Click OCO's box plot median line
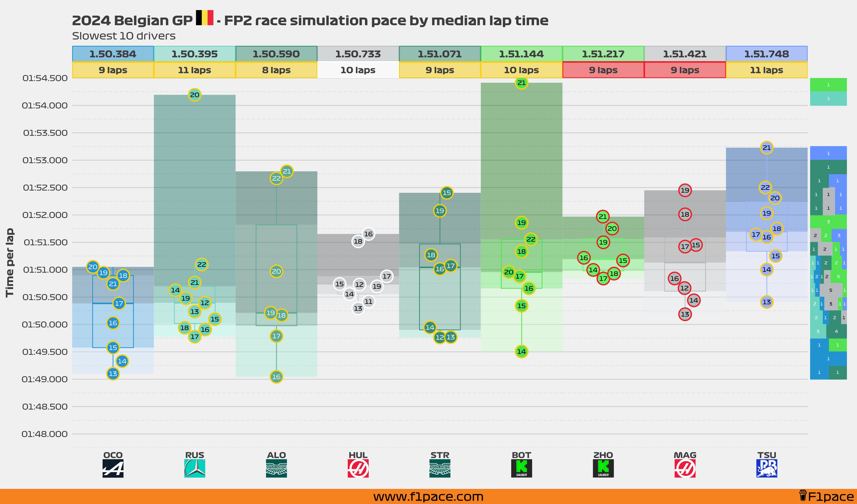The image size is (857, 504). point(113,303)
